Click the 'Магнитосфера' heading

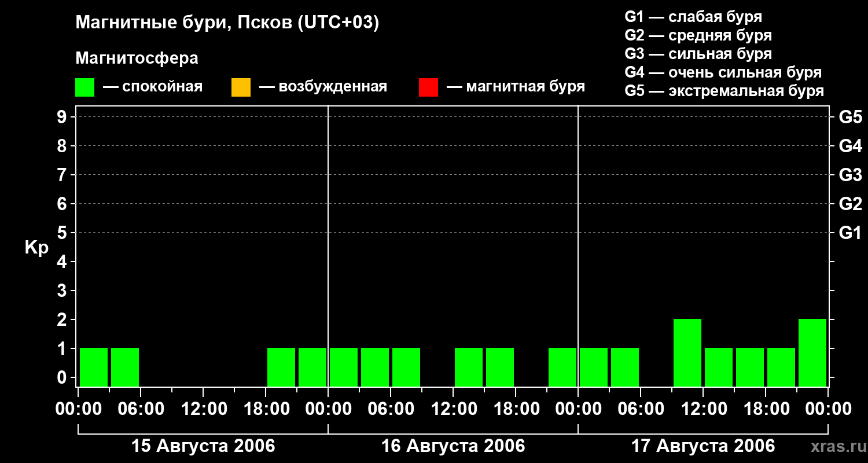(x=137, y=58)
